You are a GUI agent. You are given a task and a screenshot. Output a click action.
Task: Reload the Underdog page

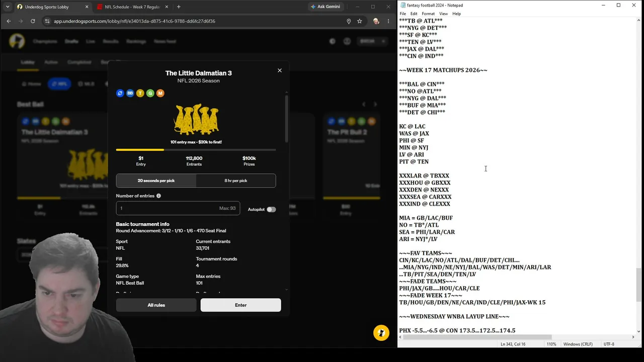pyautogui.click(x=33, y=21)
